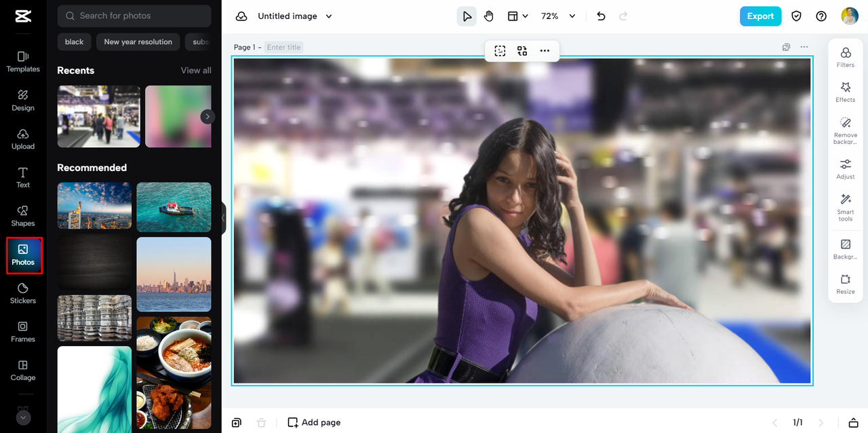This screenshot has height=433, width=868.
Task: Open more options in floating toolbar
Action: pos(545,51)
